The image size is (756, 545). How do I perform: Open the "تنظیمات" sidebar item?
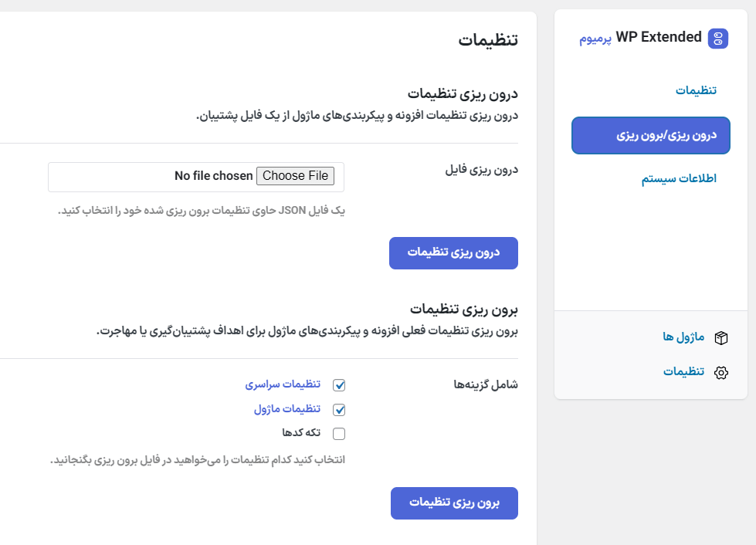pos(697,90)
